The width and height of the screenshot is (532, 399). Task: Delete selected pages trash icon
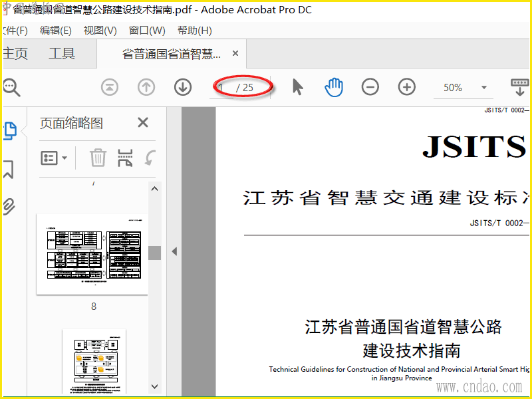[98, 158]
